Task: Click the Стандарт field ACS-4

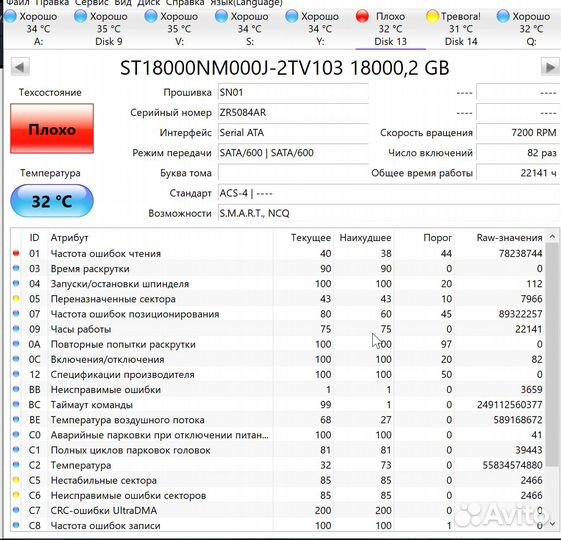Action: pyautogui.click(x=389, y=193)
